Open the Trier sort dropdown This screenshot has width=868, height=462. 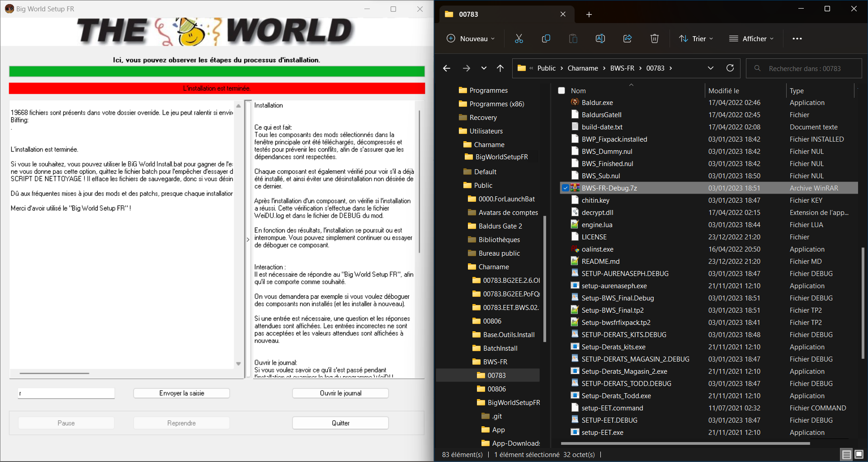[x=696, y=38]
